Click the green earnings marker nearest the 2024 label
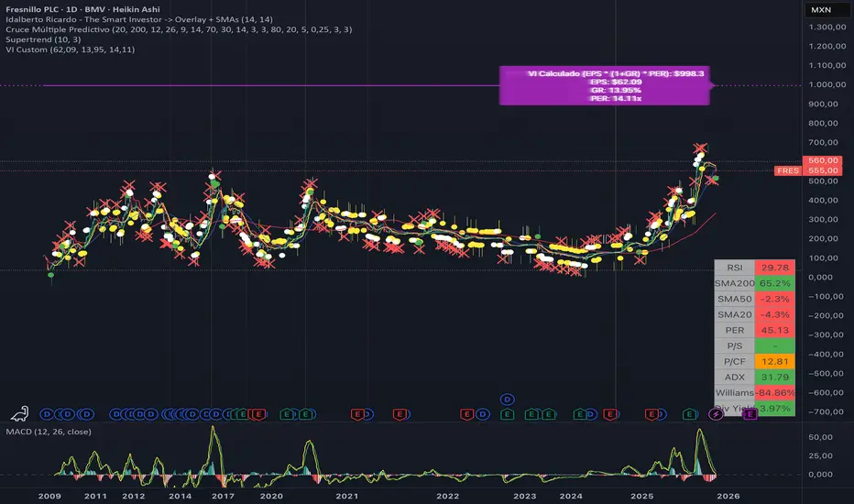This screenshot has height=504, width=854. pos(580,414)
